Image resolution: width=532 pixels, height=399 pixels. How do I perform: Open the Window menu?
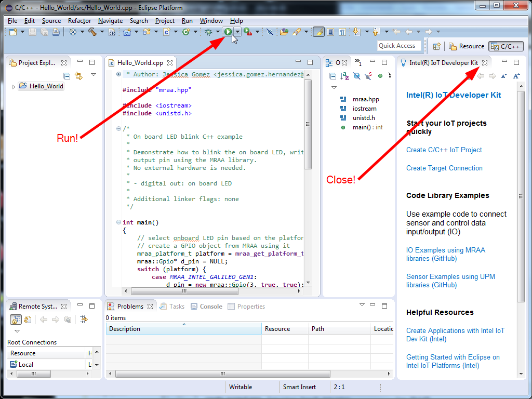[x=211, y=21]
